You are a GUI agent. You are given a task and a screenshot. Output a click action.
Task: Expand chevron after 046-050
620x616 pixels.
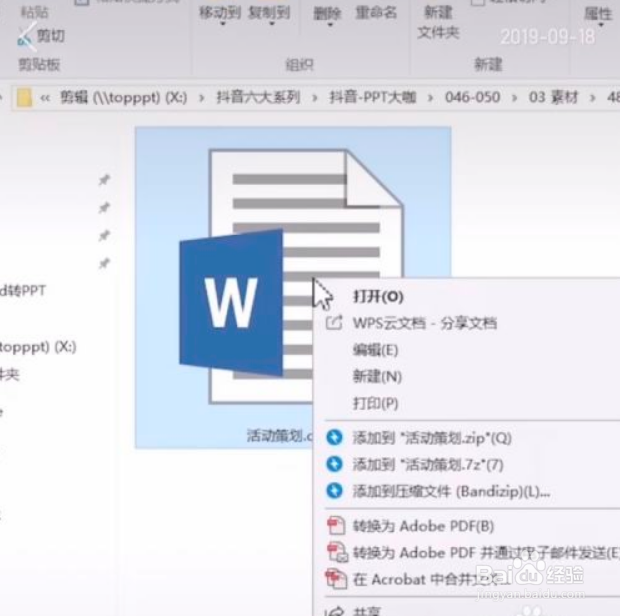tap(514, 98)
